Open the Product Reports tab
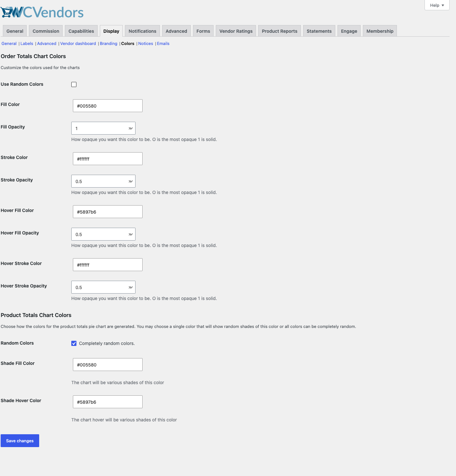Viewport: 456px width, 476px height. pos(279,31)
